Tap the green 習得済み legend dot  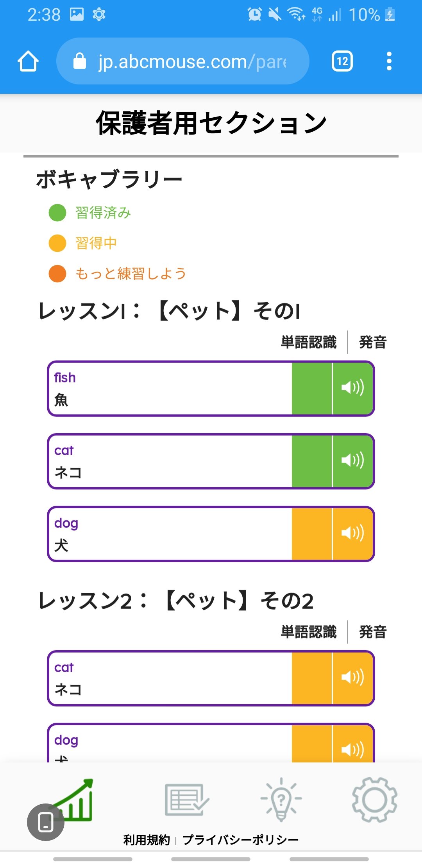[57, 213]
